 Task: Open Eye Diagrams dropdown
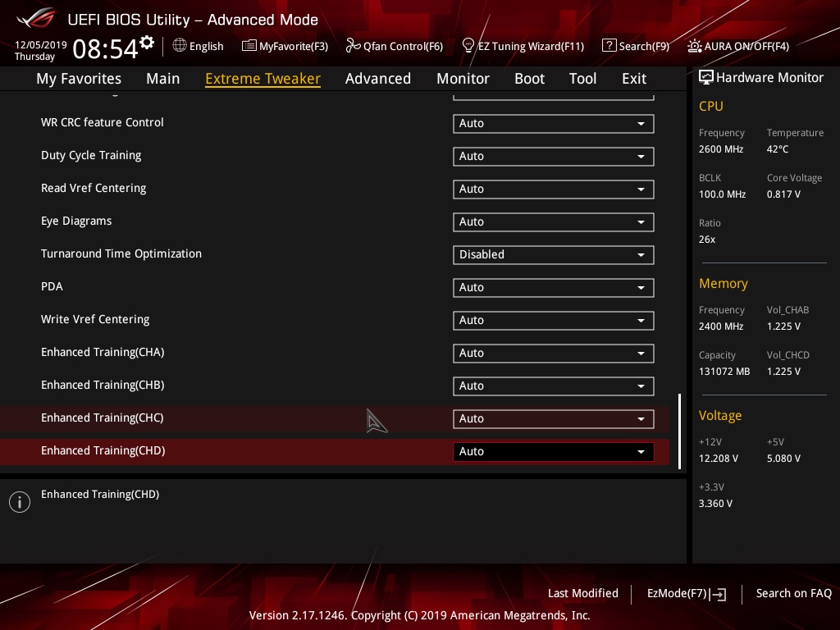point(554,221)
